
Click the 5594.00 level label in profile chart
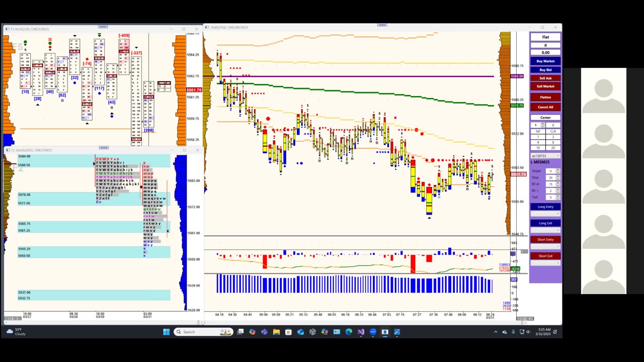pyautogui.click(x=24, y=156)
